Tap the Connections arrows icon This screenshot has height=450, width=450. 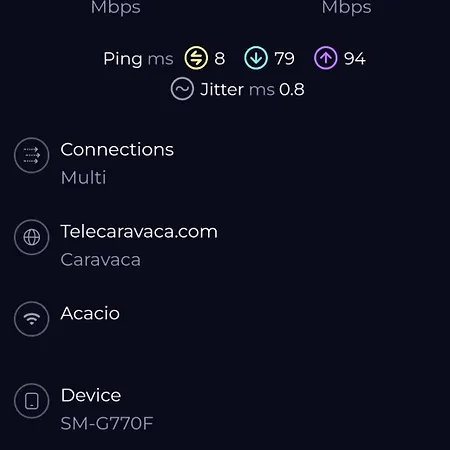[x=32, y=155]
